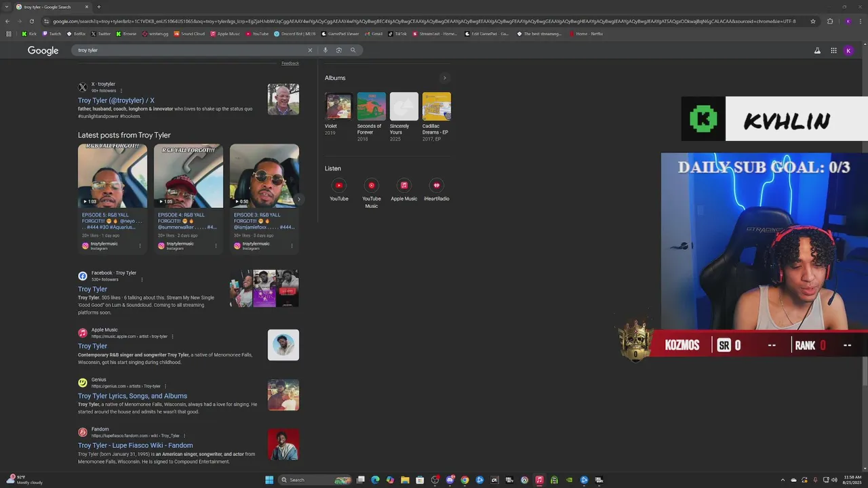Open options for X troytyler result
The image size is (868, 488).
coord(121,91)
